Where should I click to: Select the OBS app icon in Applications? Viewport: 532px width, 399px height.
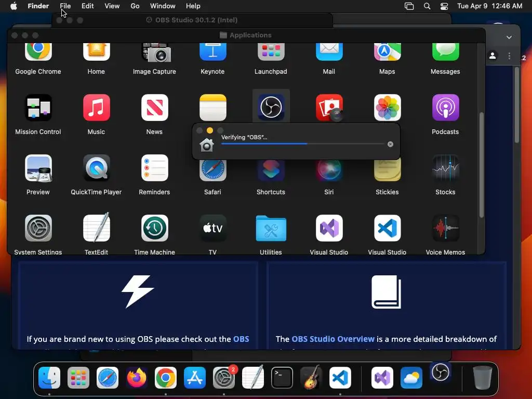271,107
